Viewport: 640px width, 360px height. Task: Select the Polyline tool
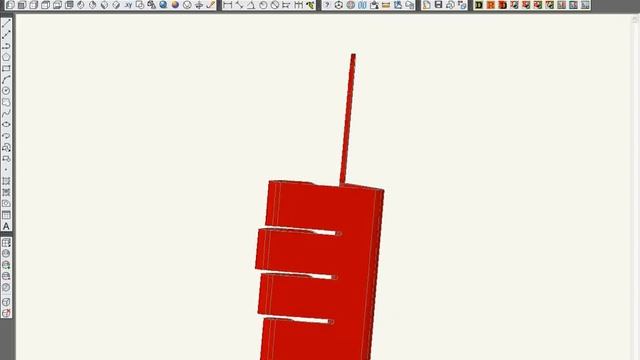point(6,46)
